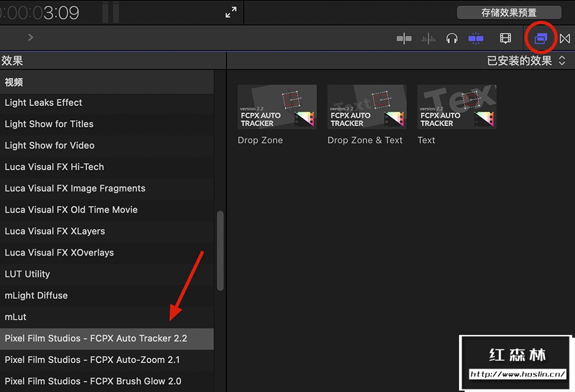575x392 pixels.
Task: Select Luca Visual FX XLayers
Action: point(107,231)
